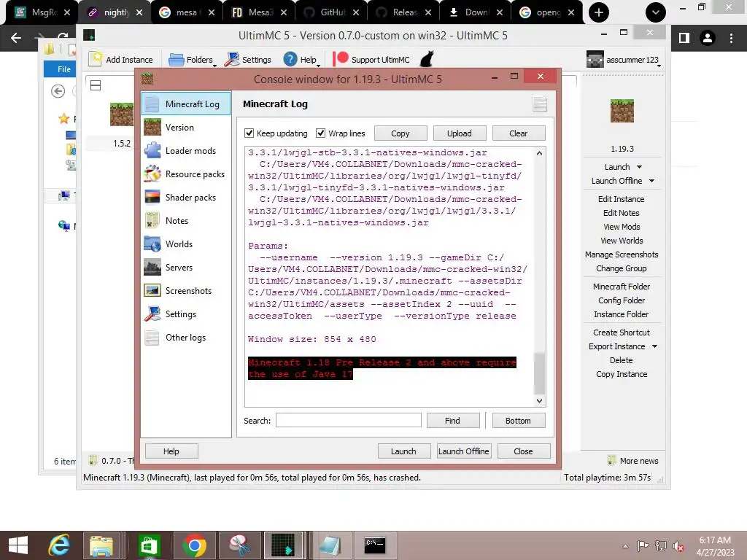Click Edit Instance in side panel
This screenshot has width=747, height=560.
pyautogui.click(x=622, y=199)
